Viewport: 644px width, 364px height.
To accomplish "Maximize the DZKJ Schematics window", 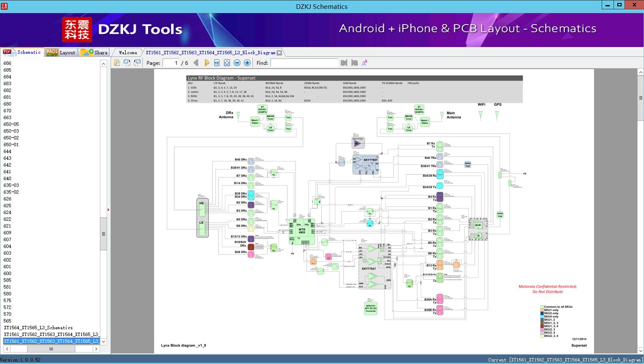I will (x=619, y=5).
